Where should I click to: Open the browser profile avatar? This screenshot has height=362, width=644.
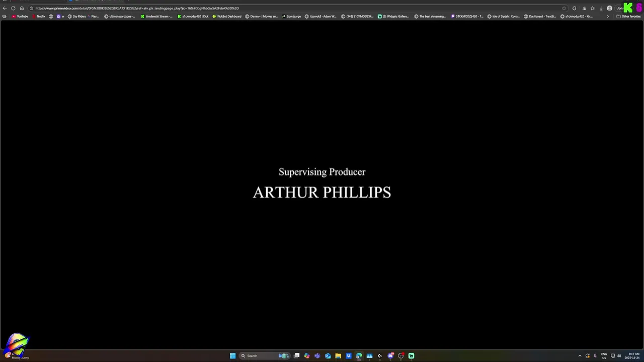click(610, 8)
